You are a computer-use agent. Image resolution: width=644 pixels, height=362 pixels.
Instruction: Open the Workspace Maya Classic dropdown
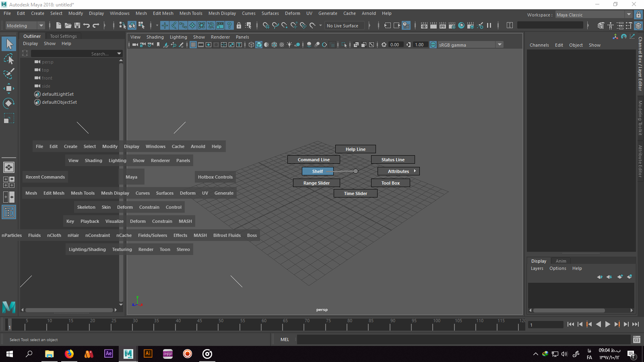pos(594,15)
